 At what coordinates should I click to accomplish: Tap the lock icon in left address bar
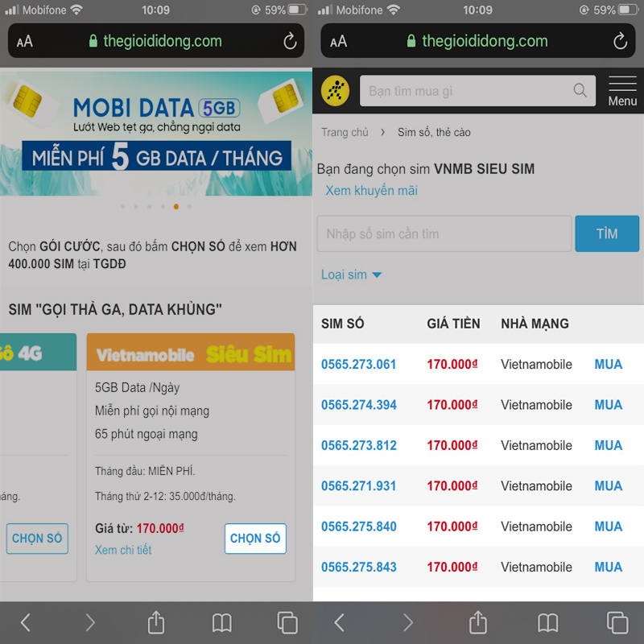click(93, 41)
